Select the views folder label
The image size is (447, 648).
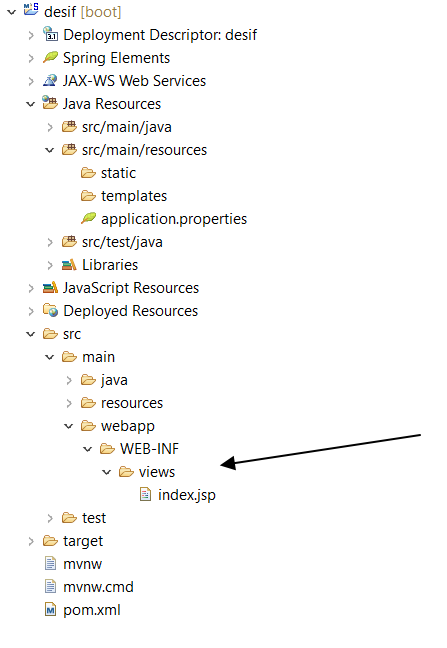tap(157, 472)
